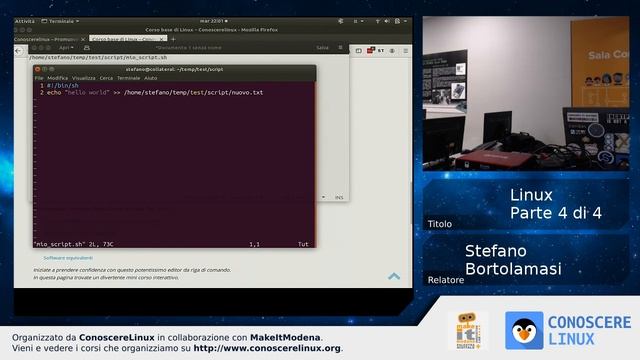Open the Attività overview in top bar
Image resolution: width=640 pixels, height=360 pixels.
click(25, 21)
